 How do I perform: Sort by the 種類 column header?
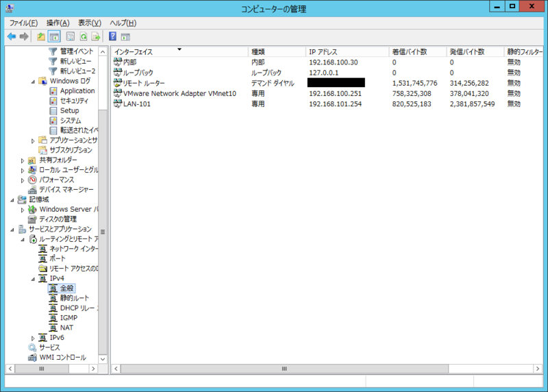click(277, 52)
